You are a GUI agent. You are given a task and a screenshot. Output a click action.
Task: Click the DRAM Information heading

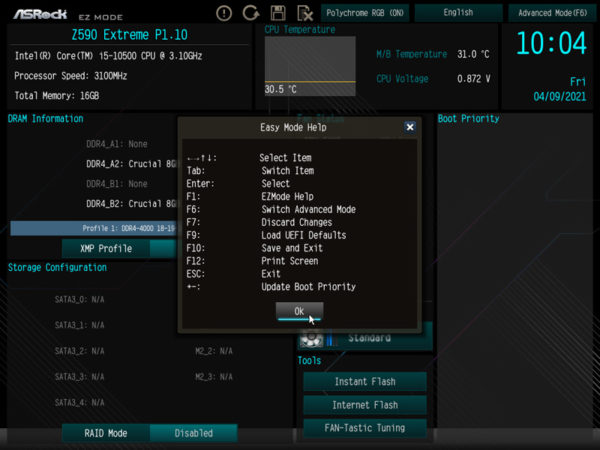pyautogui.click(x=46, y=119)
